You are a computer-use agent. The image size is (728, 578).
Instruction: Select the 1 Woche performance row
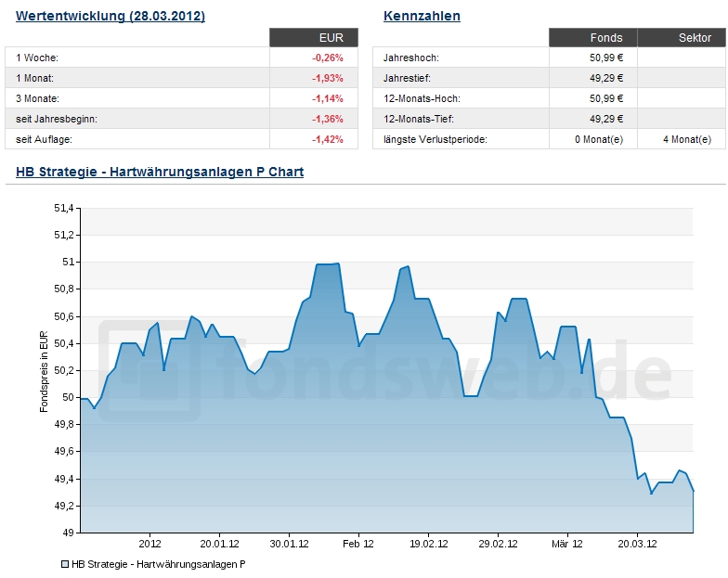[182, 58]
